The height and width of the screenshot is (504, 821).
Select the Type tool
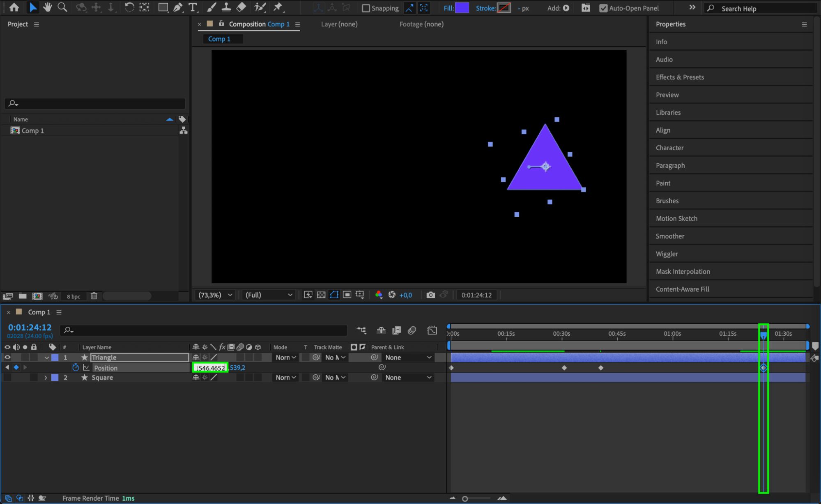(192, 7)
